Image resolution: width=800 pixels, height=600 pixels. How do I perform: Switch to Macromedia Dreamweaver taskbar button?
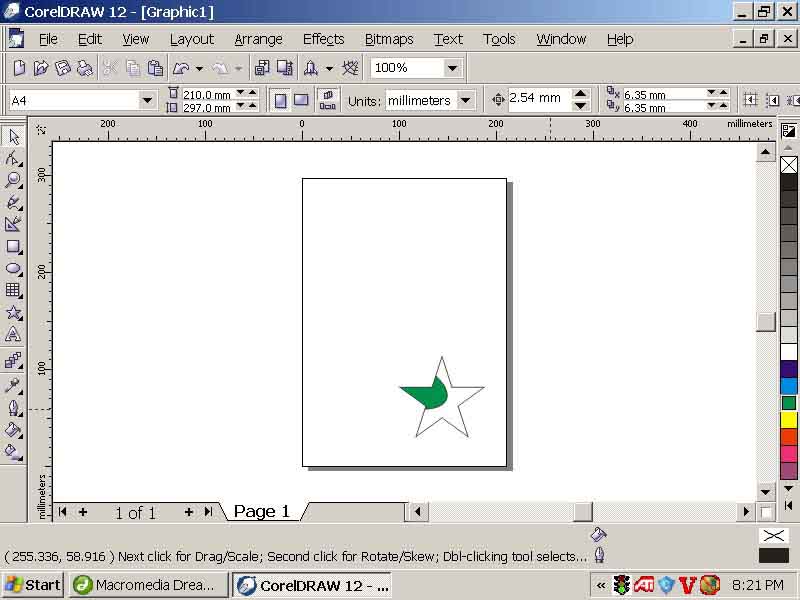click(147, 585)
